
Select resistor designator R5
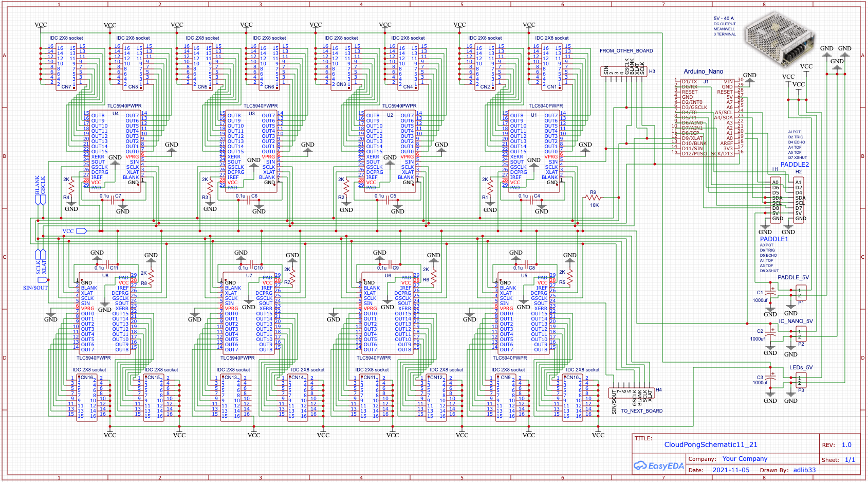562,282
